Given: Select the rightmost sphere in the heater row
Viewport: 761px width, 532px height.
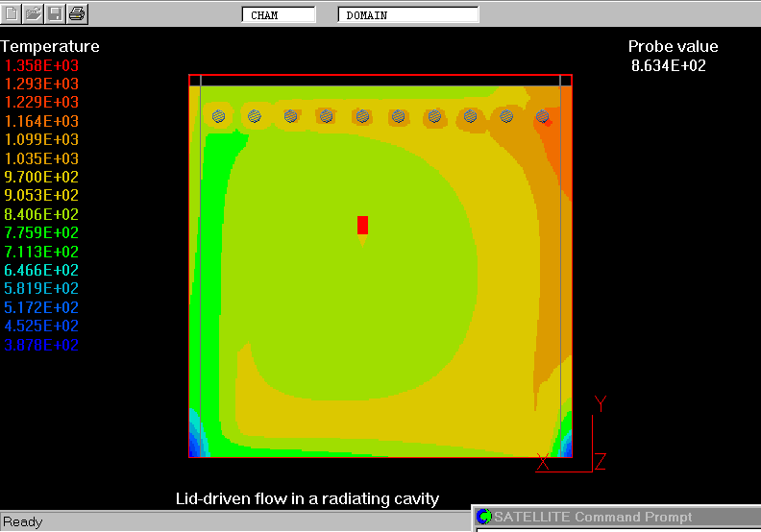Looking at the screenshot, I should pyautogui.click(x=543, y=116).
